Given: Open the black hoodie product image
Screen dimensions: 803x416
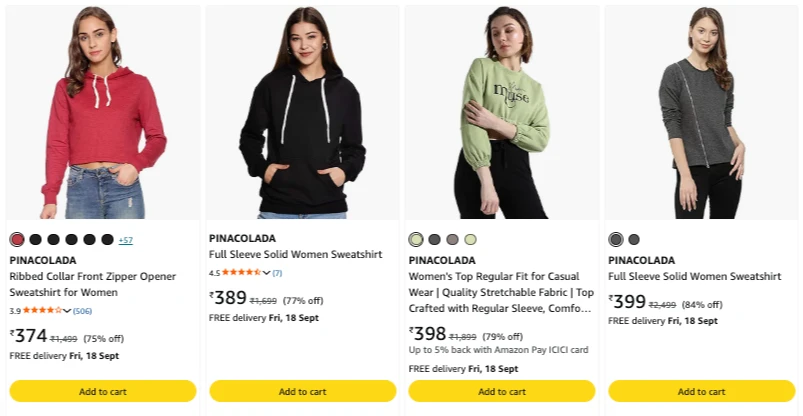Looking at the screenshot, I should pos(303,112).
